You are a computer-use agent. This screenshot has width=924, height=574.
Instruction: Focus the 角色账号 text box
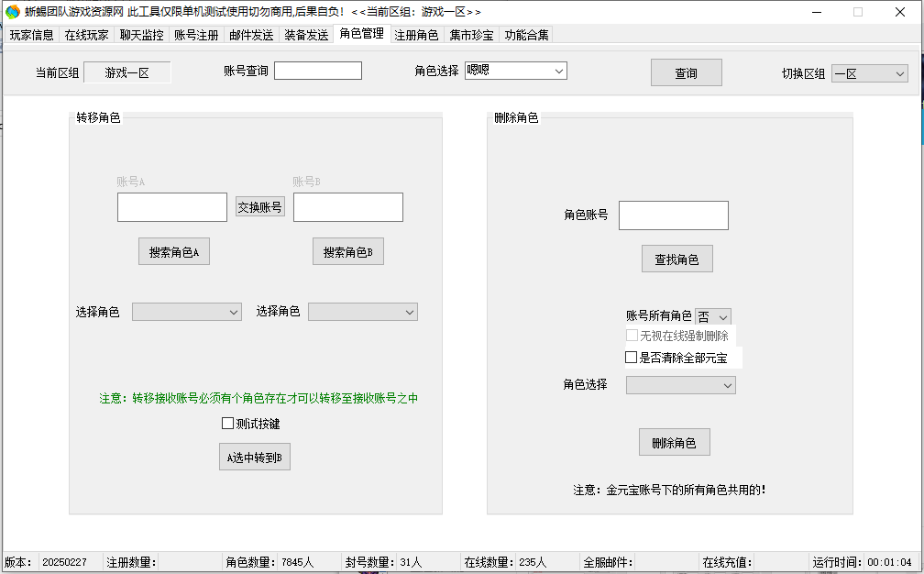click(673, 215)
